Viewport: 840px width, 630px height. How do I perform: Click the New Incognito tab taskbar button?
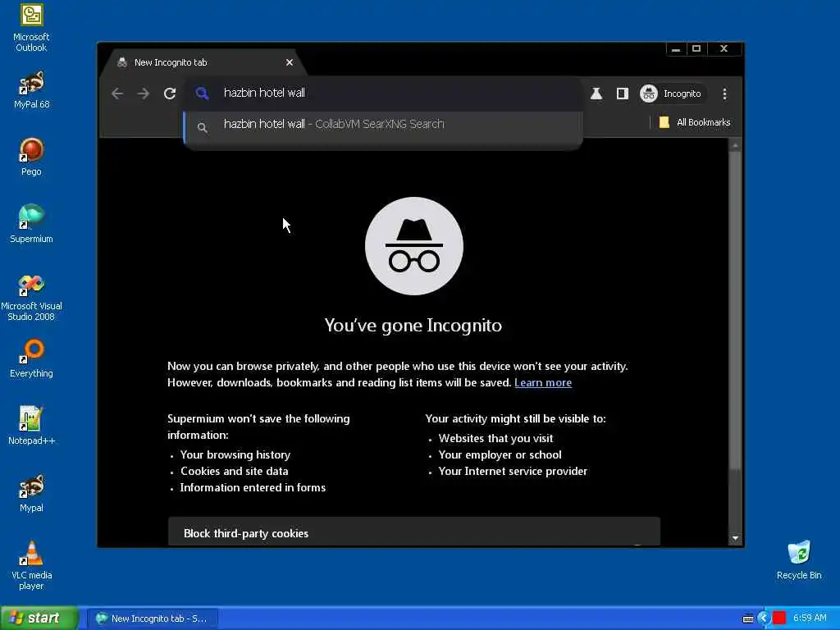tap(152, 619)
